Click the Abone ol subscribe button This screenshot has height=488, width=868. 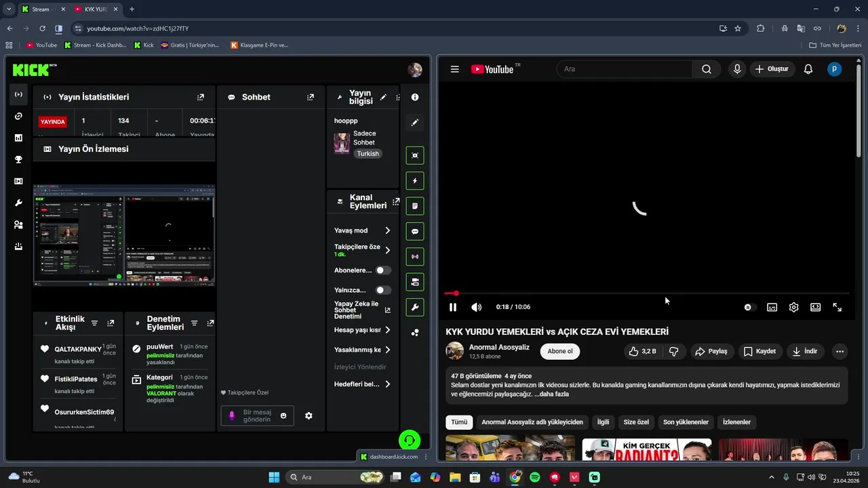(560, 351)
